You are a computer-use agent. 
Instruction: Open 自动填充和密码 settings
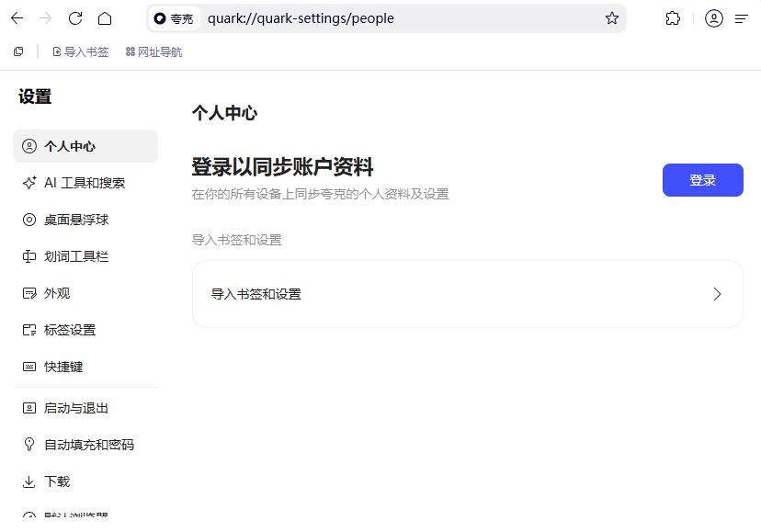pyautogui.click(x=85, y=445)
